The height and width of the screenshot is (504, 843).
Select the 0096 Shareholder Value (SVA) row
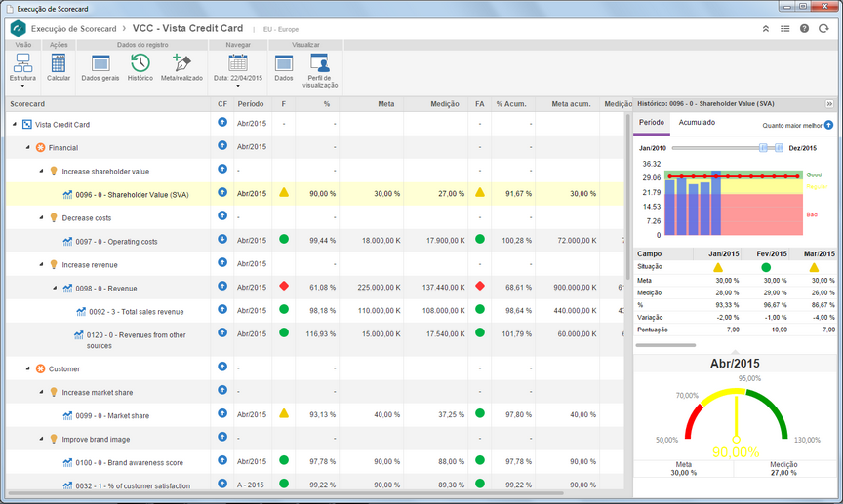point(314,193)
